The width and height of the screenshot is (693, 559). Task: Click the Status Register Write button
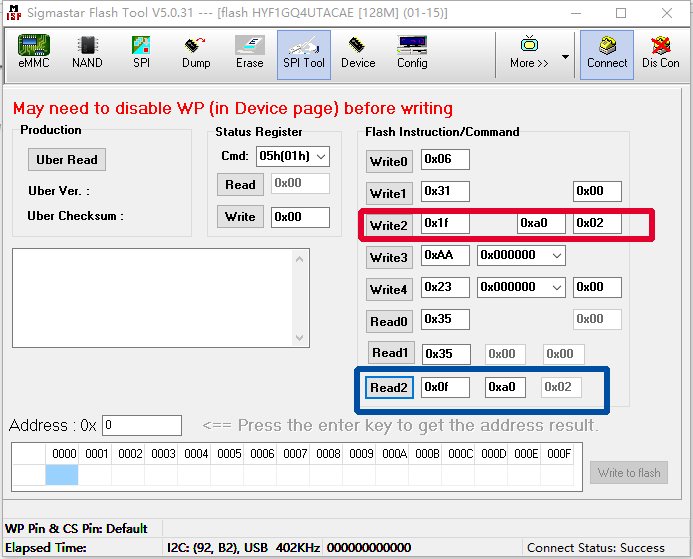click(240, 217)
